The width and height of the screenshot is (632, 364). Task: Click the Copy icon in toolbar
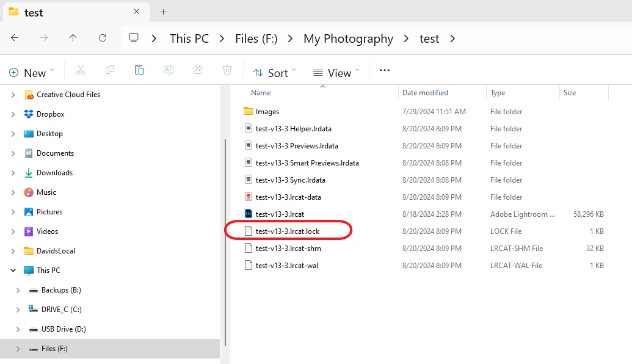[110, 70]
